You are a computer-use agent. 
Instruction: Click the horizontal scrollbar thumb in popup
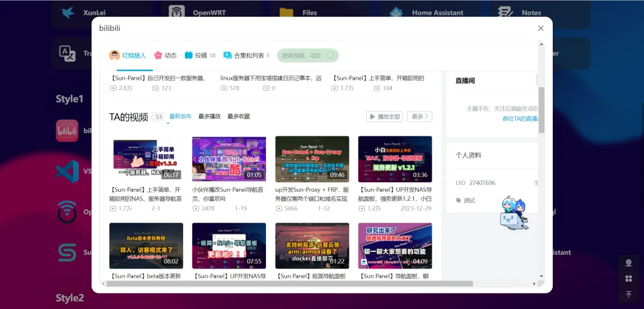tap(290, 283)
